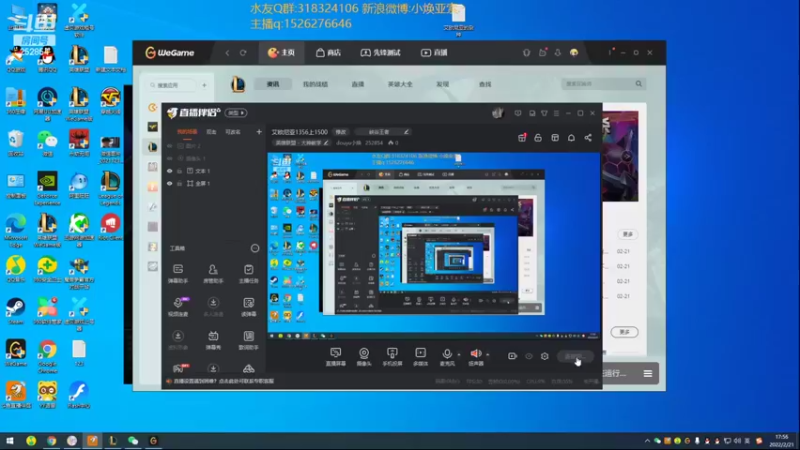Open the WeChat desktop shortcut
Image resolution: width=800 pixels, height=450 pixels.
click(x=47, y=143)
